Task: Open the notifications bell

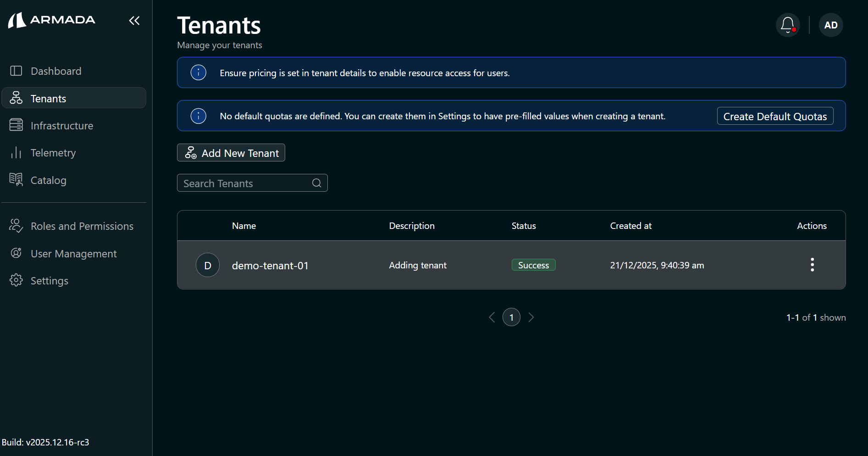Action: click(x=787, y=25)
